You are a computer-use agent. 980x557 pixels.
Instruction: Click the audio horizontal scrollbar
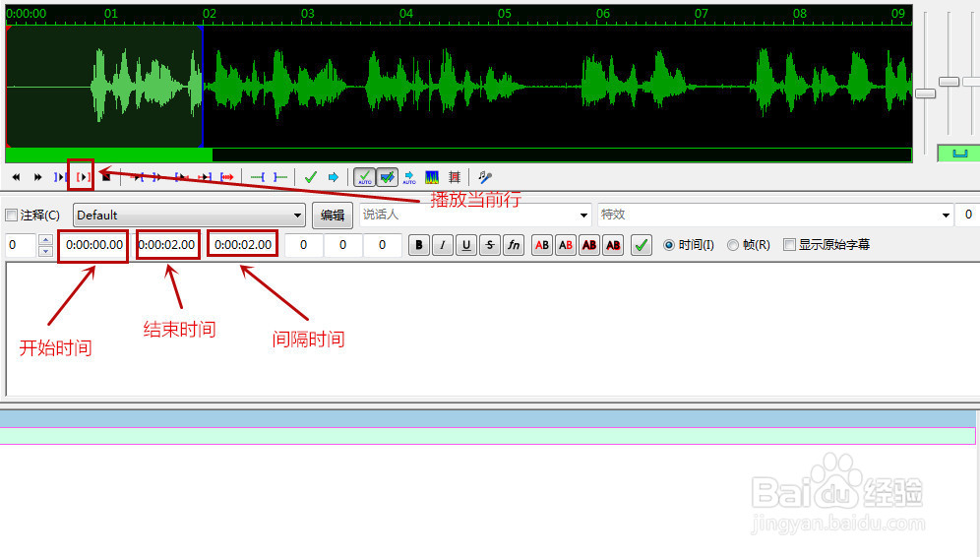(459, 155)
